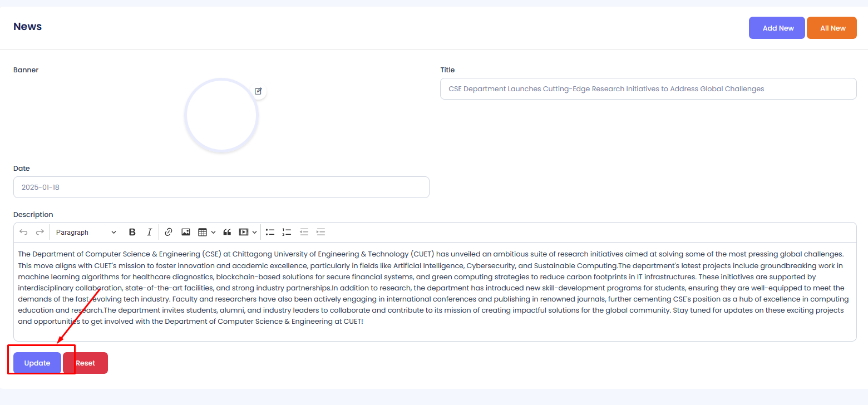
Task: Click into the Title input field
Action: click(x=648, y=89)
